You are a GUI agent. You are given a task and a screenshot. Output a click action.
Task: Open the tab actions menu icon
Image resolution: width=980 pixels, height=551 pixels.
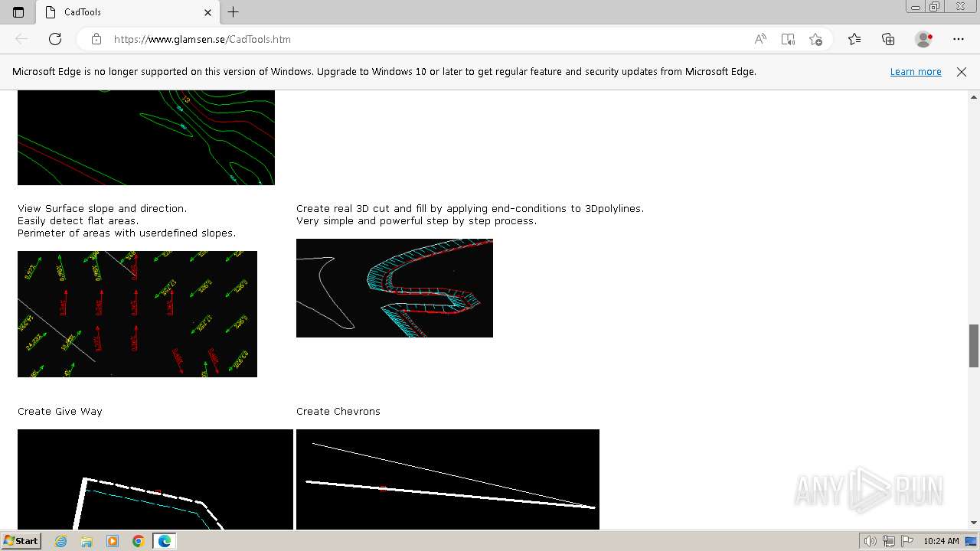pyautogui.click(x=18, y=12)
